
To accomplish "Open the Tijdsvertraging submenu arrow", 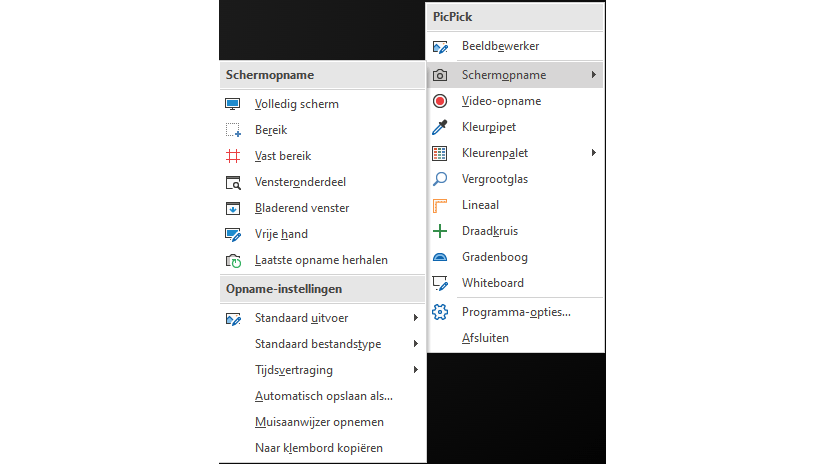I will click(x=416, y=370).
